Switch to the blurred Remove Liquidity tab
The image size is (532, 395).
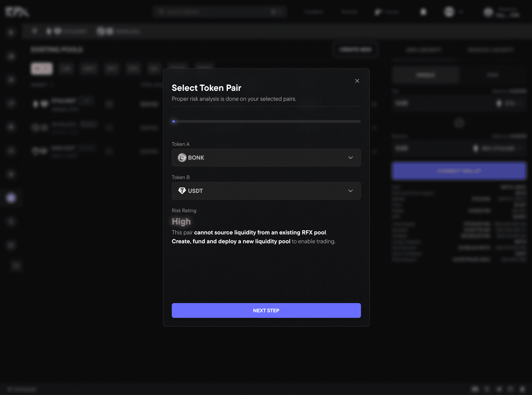point(490,50)
